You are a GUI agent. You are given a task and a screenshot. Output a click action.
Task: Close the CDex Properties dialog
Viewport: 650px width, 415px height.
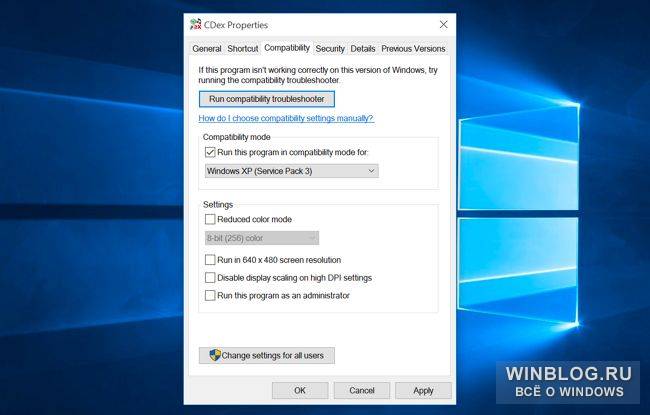[444, 25]
